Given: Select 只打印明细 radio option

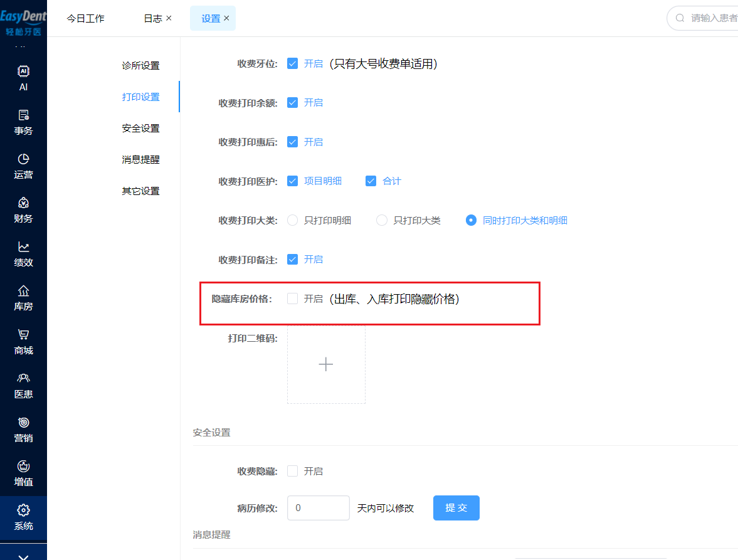Looking at the screenshot, I should [x=292, y=220].
